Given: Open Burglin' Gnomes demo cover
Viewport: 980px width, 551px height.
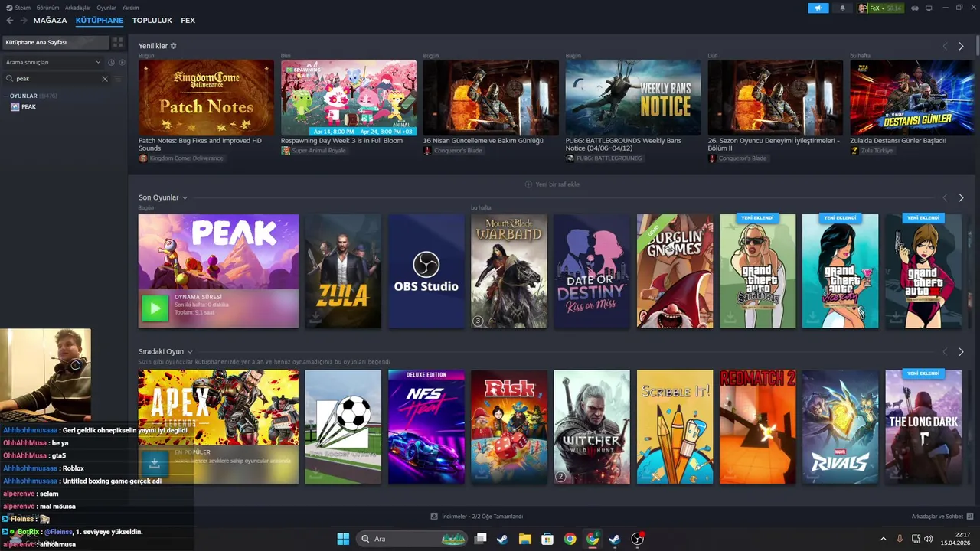Looking at the screenshot, I should [x=675, y=272].
